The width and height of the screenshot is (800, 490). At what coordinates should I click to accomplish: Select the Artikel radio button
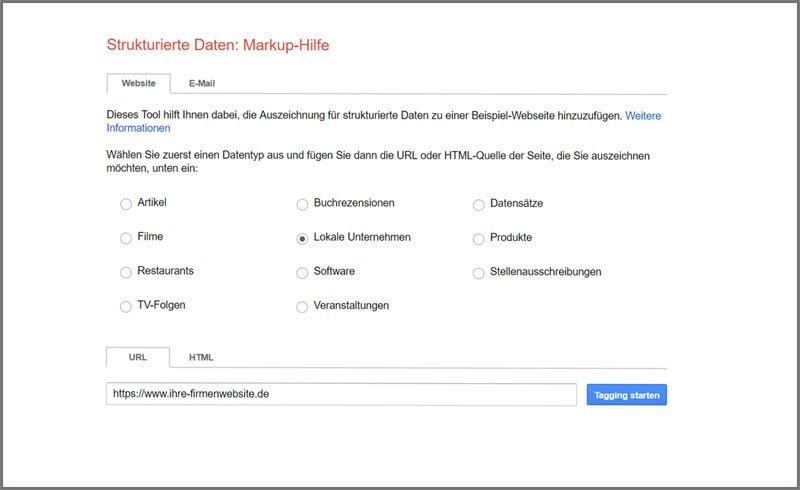click(126, 204)
